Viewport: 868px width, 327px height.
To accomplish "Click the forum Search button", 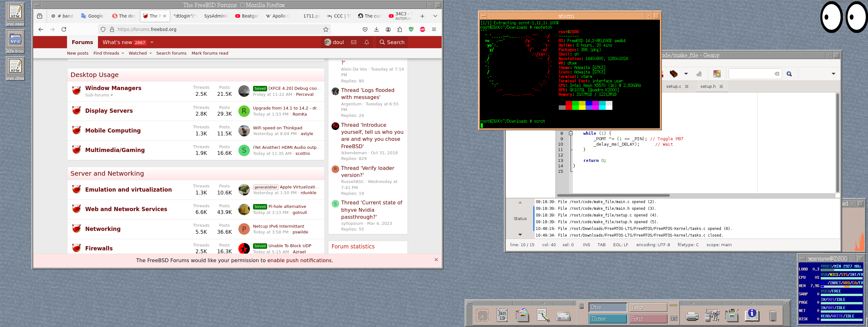I will coord(392,42).
